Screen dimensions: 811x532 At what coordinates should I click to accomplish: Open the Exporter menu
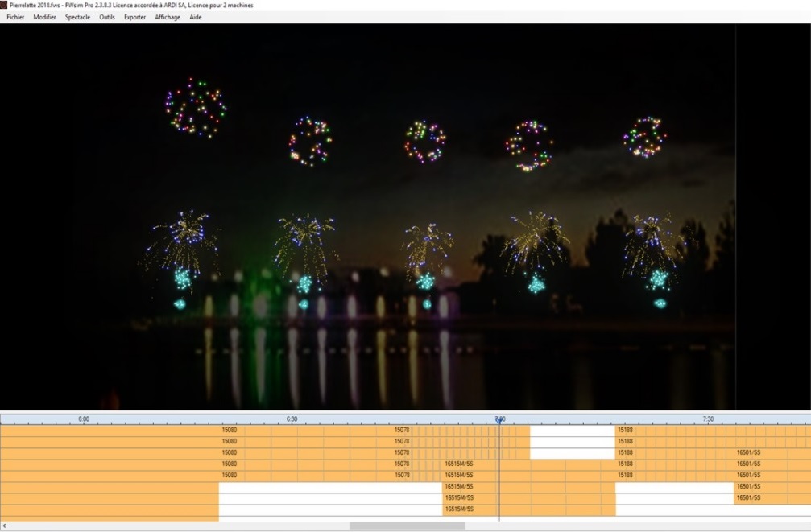(x=135, y=17)
